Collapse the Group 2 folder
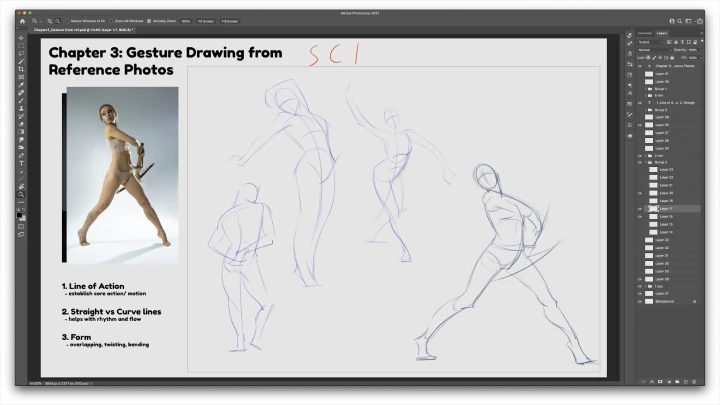The width and height of the screenshot is (720, 405). click(x=646, y=162)
